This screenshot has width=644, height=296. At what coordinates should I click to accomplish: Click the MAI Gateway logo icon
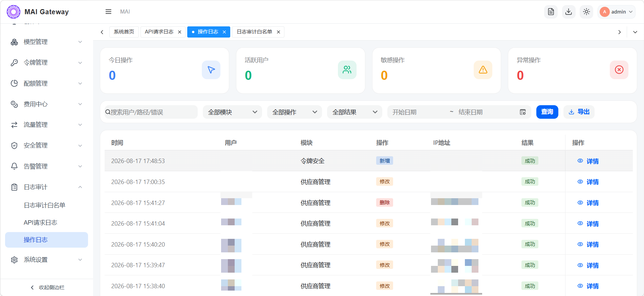[x=14, y=12]
